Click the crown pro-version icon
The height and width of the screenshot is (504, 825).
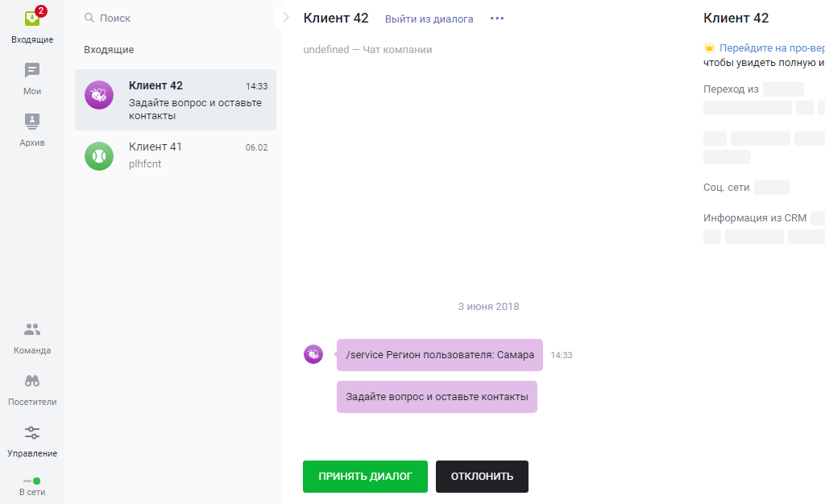(x=709, y=48)
